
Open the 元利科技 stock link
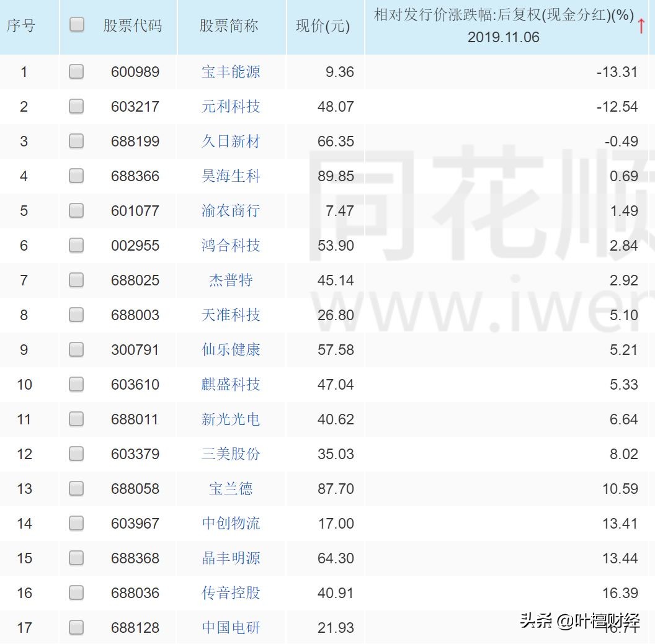(230, 106)
